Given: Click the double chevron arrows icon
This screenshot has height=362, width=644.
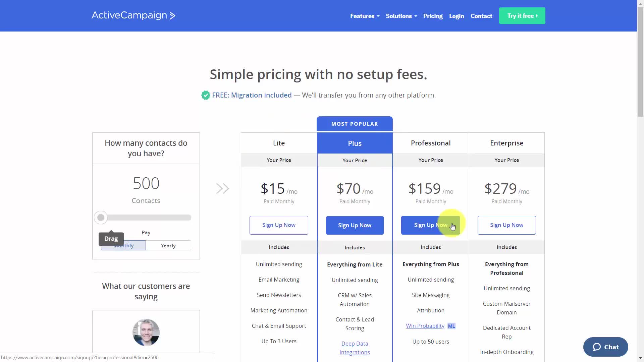Looking at the screenshot, I should 223,188.
